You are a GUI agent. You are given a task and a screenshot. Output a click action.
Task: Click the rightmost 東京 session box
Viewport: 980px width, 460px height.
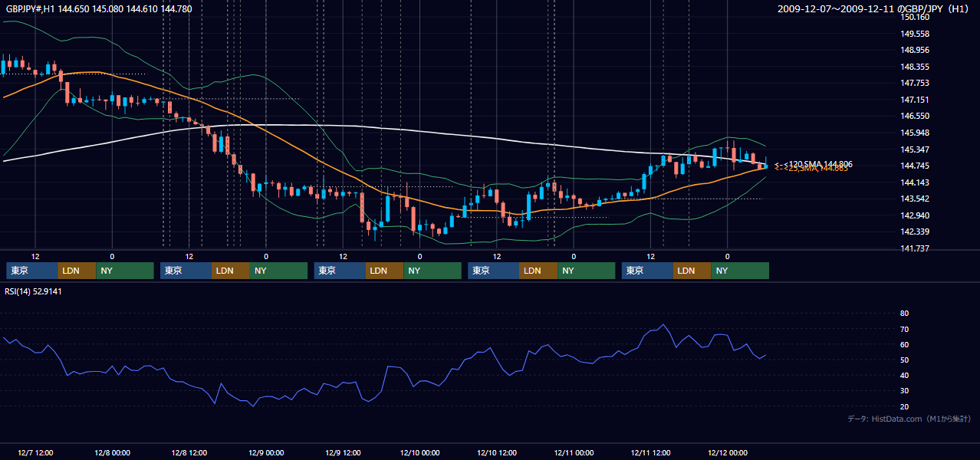click(648, 271)
